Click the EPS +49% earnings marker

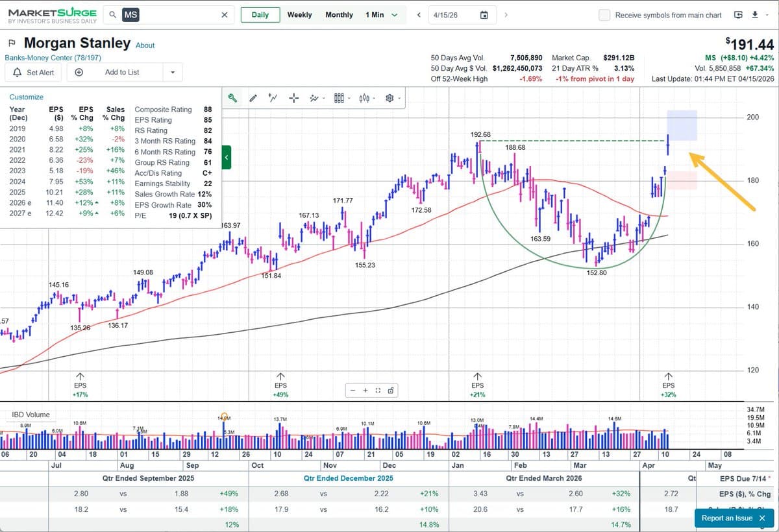(x=280, y=385)
